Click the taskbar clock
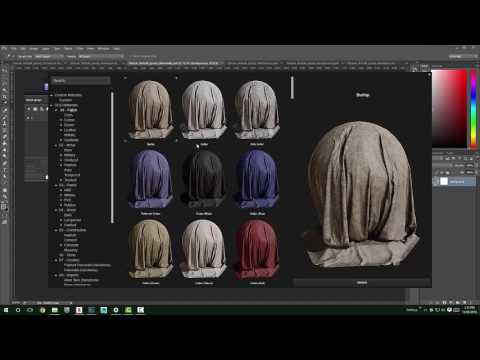 469,310
